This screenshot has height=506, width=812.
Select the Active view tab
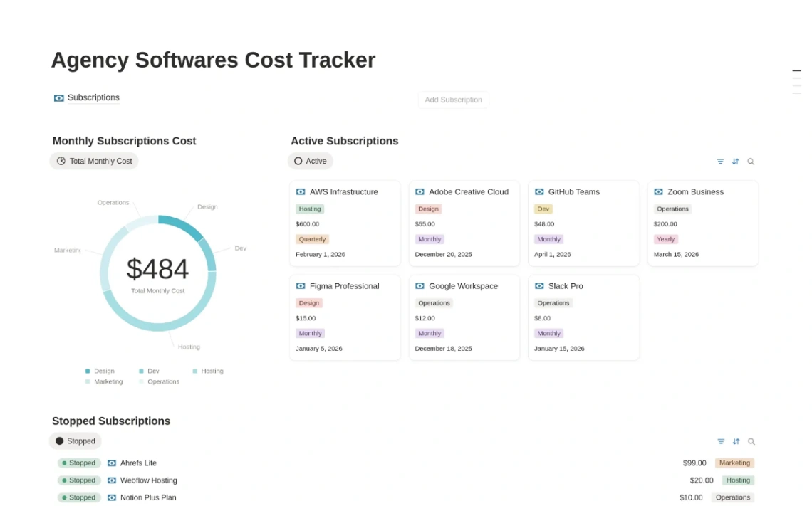pos(310,161)
